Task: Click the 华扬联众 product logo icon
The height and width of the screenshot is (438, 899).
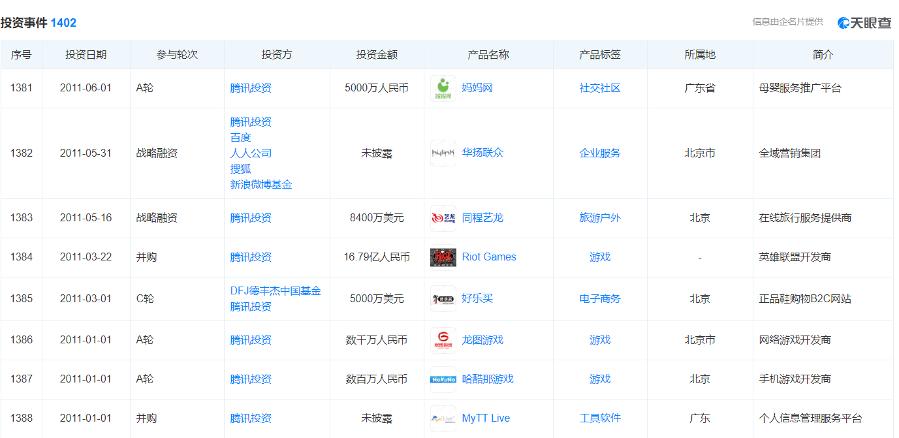Action: pos(443,153)
